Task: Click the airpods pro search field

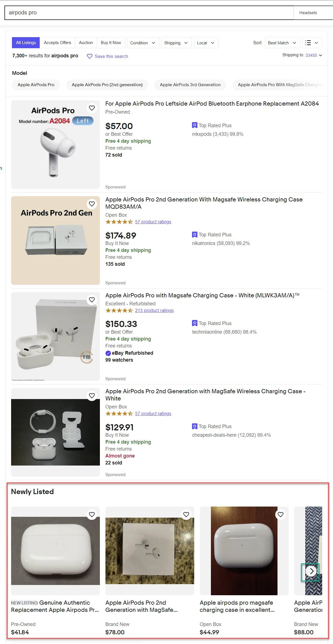Action: 149,13
